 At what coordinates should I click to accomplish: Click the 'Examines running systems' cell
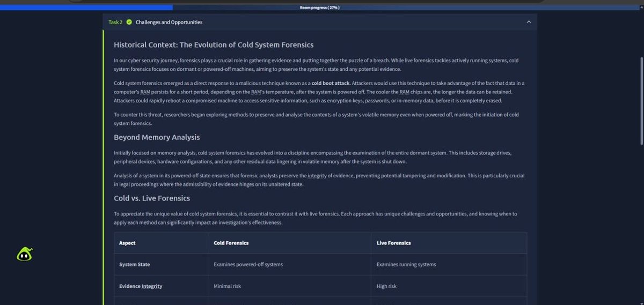(406, 264)
